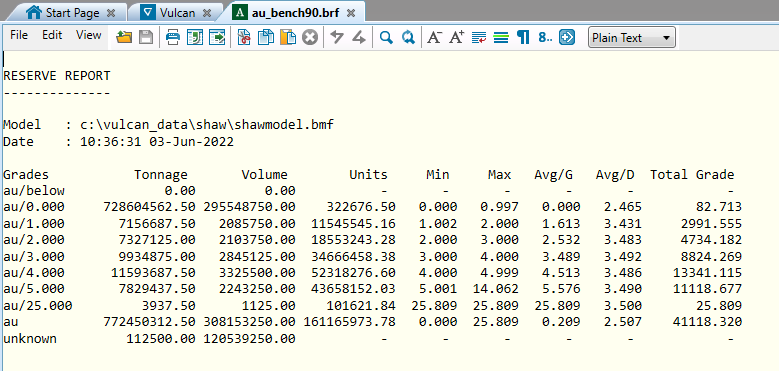Image resolution: width=779 pixels, height=371 pixels.
Task: Click the au/1.000 row label
Action: click(x=34, y=223)
